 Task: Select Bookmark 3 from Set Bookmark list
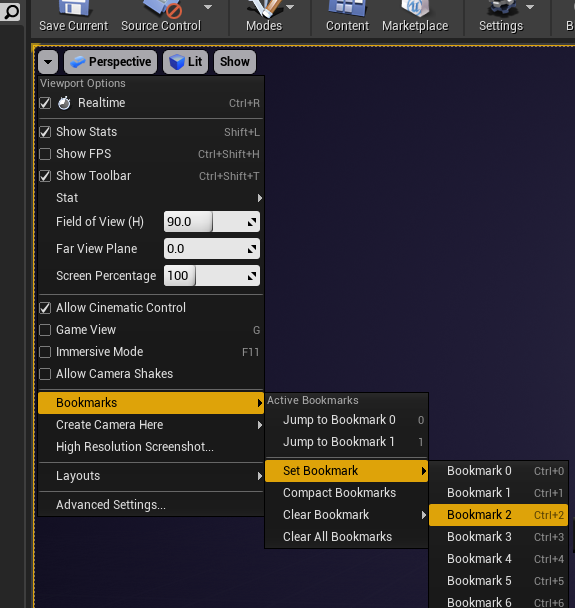499,537
